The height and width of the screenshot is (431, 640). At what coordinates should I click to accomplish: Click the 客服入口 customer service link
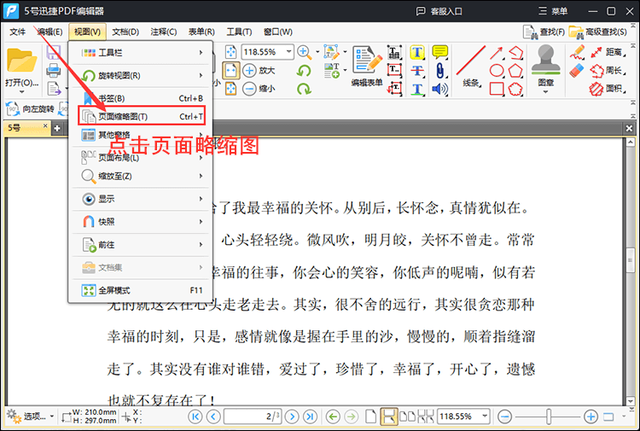tap(440, 11)
